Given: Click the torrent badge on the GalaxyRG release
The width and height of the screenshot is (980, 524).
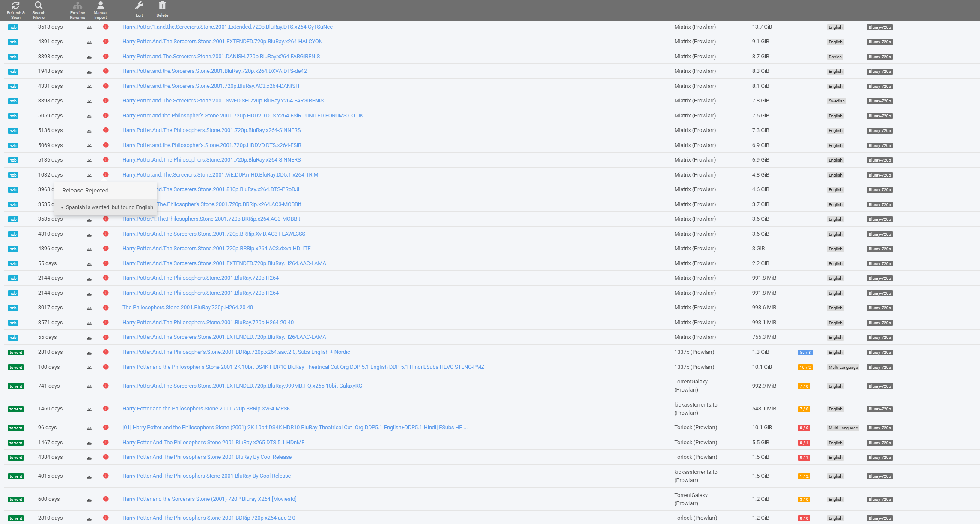Looking at the screenshot, I should tap(15, 386).
